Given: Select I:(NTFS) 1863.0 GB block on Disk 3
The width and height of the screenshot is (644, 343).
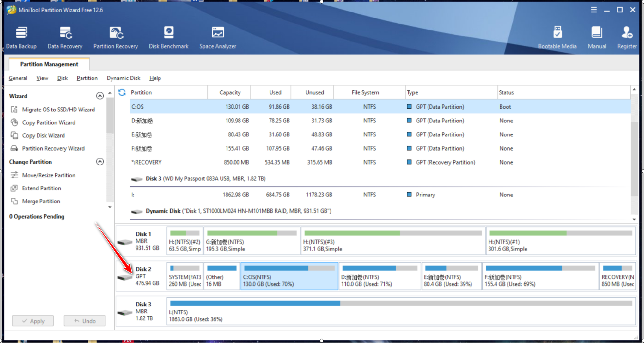Looking at the screenshot, I should [x=401, y=311].
